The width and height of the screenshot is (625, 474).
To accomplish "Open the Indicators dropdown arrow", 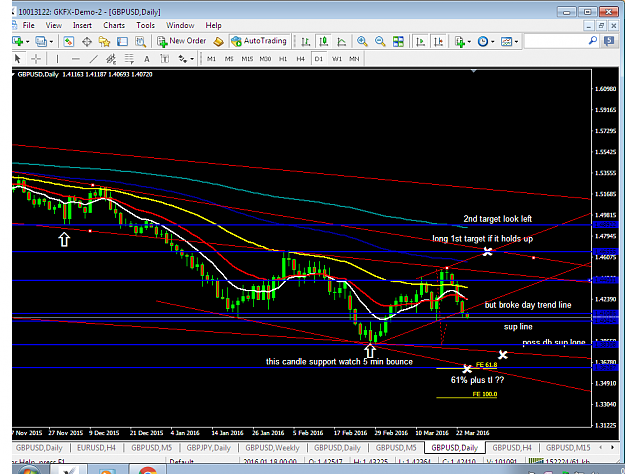I will [469, 41].
